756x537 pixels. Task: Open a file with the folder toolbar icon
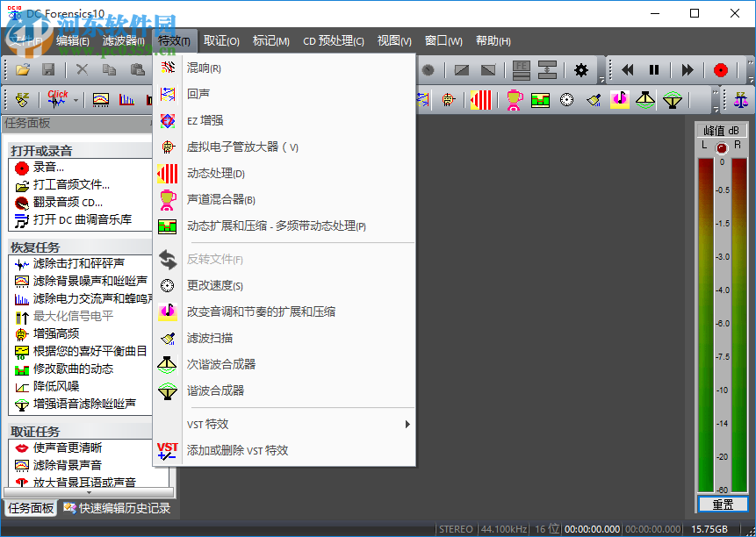(x=21, y=70)
